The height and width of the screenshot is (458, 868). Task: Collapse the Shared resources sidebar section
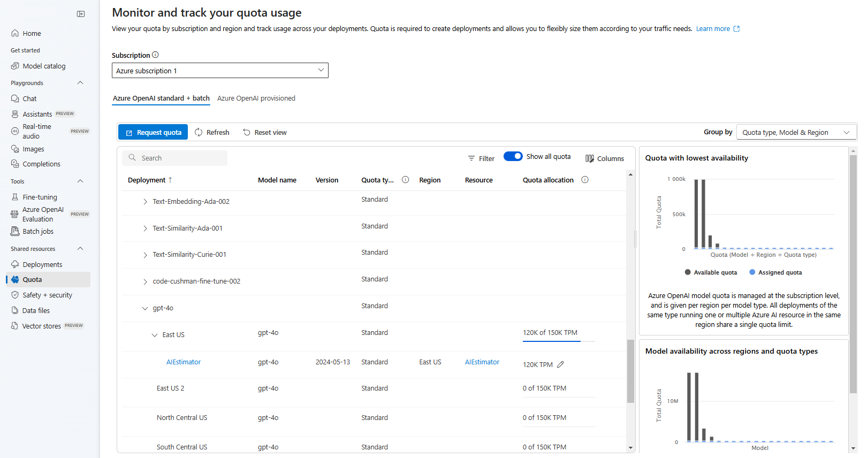[80, 249]
